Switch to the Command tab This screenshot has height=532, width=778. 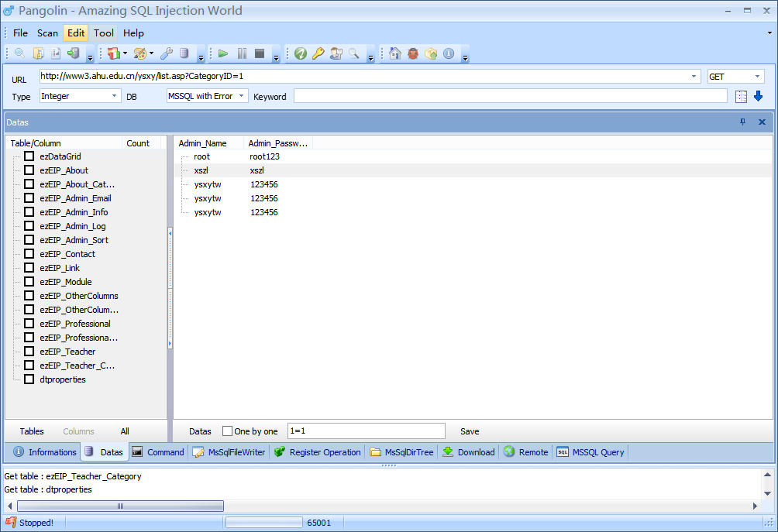pos(158,452)
